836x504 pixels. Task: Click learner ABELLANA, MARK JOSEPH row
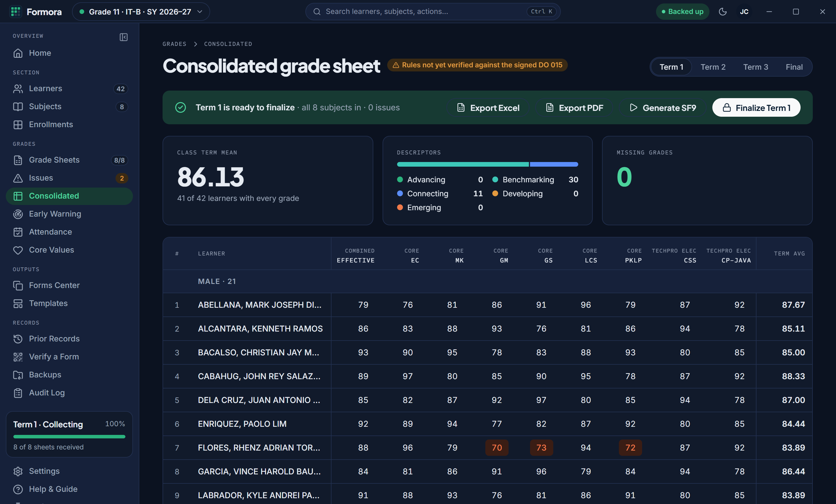pyautogui.click(x=488, y=305)
